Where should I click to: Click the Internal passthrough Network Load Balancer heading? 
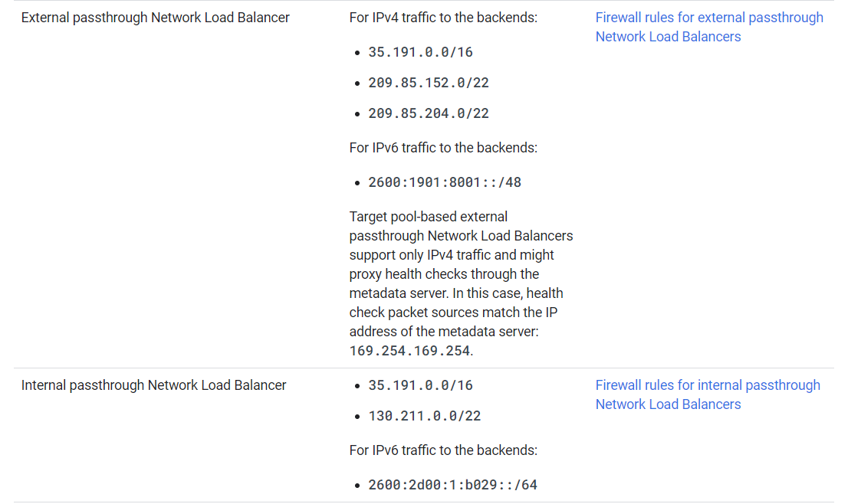point(154,385)
